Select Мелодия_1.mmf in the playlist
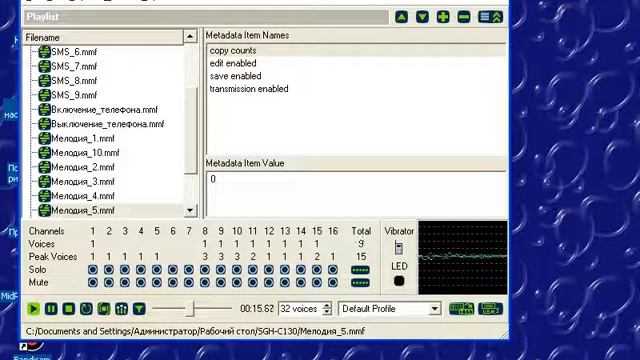 click(82, 138)
